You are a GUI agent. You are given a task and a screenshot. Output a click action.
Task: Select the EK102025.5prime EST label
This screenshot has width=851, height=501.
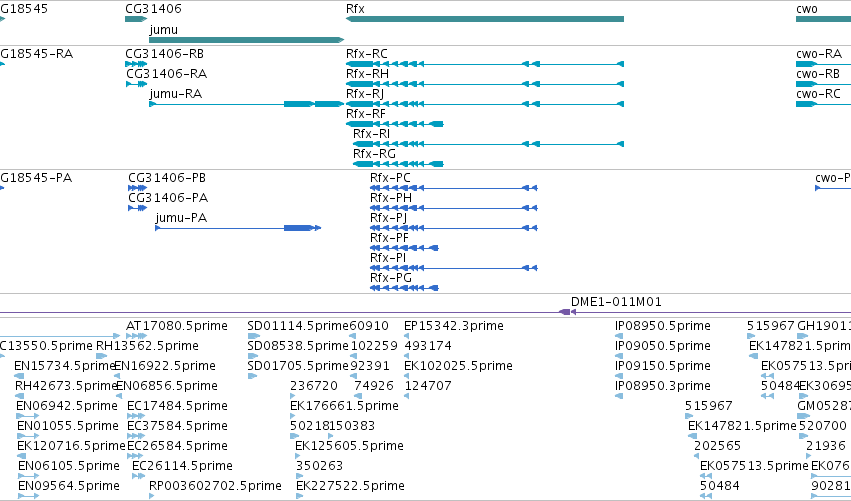(x=458, y=366)
